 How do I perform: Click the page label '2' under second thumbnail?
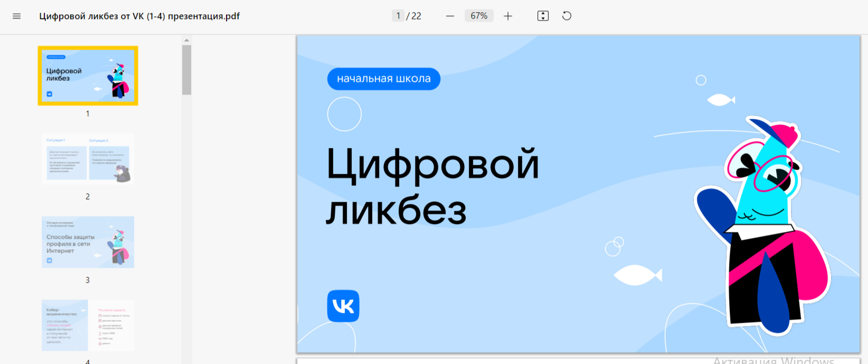(x=88, y=197)
